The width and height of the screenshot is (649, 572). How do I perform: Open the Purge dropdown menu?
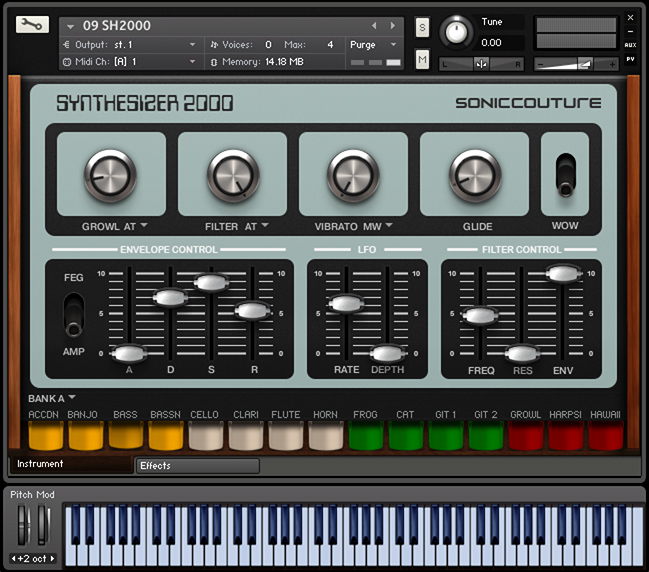(x=374, y=44)
